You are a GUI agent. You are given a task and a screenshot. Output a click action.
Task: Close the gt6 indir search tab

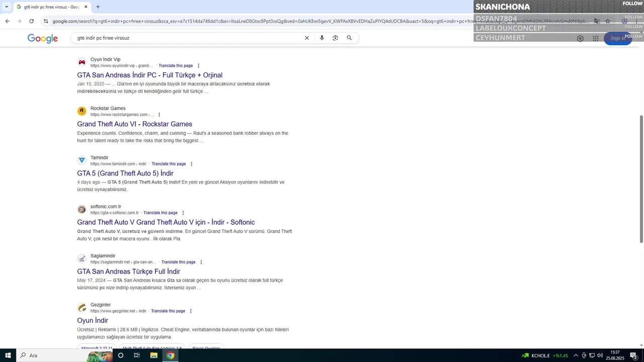pyautogui.click(x=86, y=7)
